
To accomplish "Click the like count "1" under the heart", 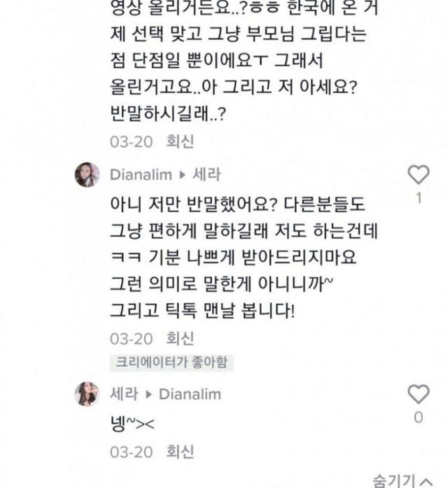I will tap(418, 197).
